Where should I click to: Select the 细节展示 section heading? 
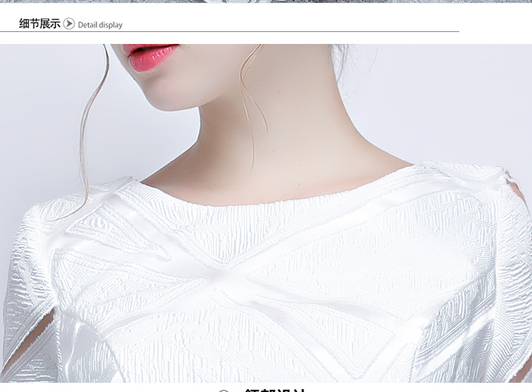(x=39, y=24)
